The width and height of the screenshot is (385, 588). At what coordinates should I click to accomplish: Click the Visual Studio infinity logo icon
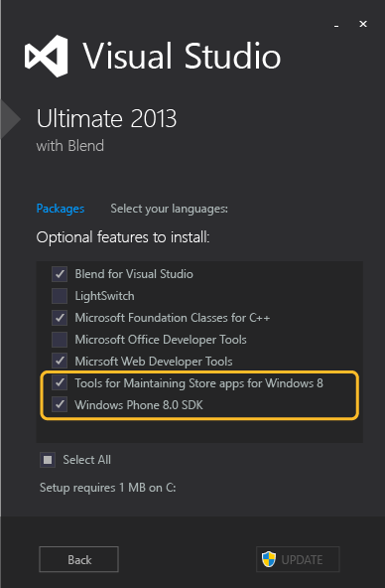click(x=46, y=57)
